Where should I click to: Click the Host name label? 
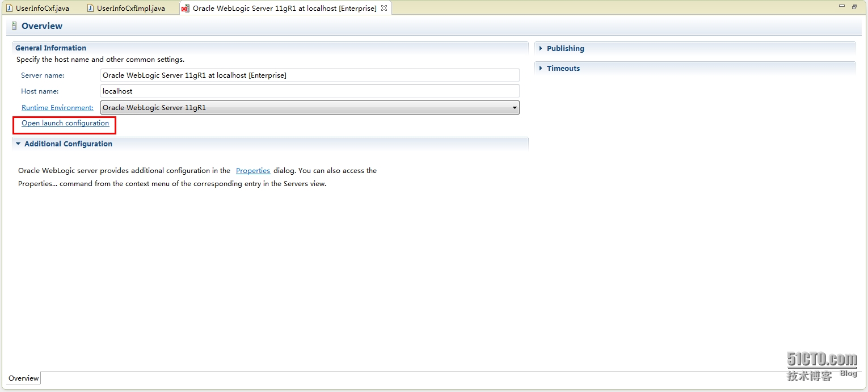point(40,91)
